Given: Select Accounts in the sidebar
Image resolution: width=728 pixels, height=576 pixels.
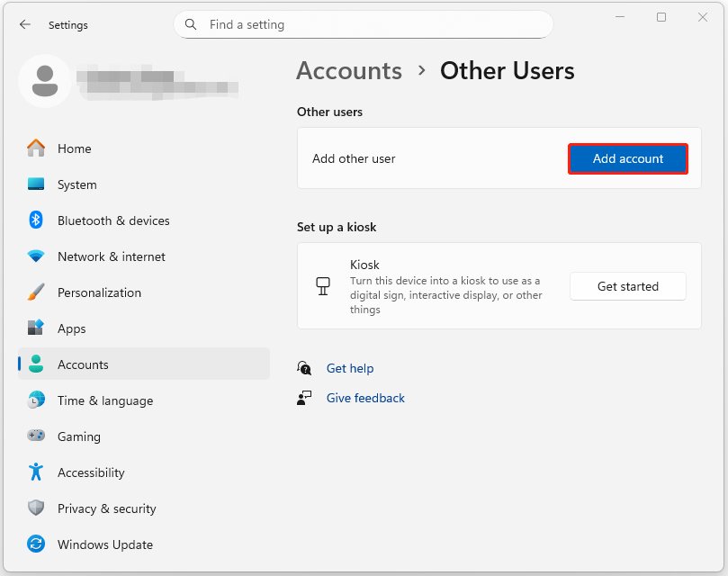Looking at the screenshot, I should point(83,364).
